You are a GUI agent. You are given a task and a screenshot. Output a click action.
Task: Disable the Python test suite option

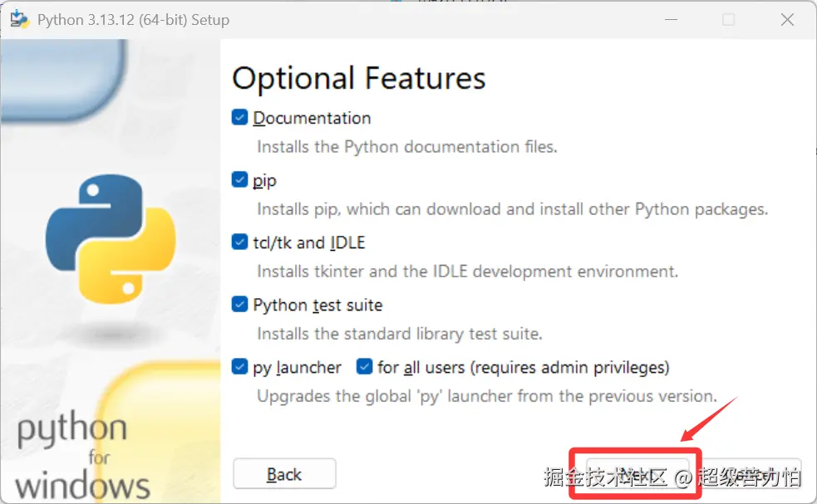coord(239,305)
